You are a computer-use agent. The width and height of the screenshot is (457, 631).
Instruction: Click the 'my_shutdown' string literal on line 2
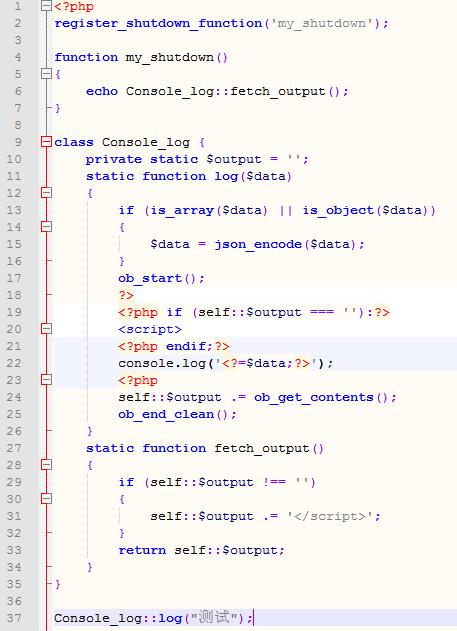point(323,23)
